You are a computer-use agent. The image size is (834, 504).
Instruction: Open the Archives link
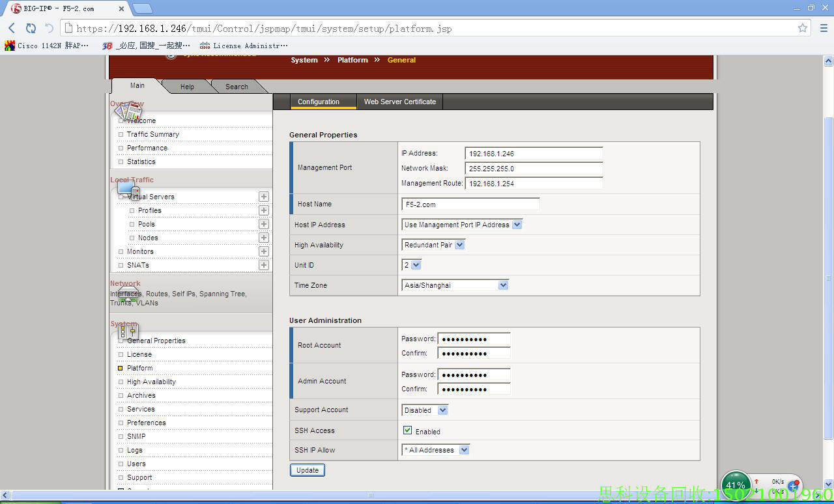(x=141, y=395)
